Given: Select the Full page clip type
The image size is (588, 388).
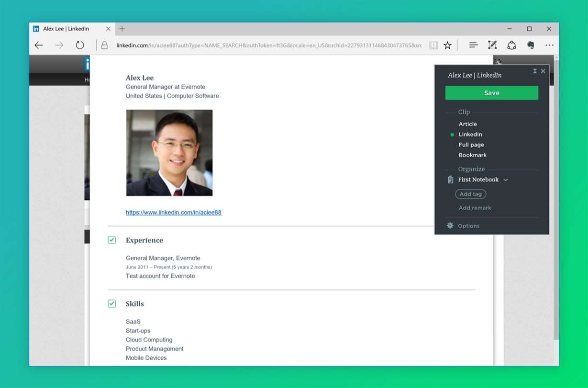Looking at the screenshot, I should tap(471, 145).
